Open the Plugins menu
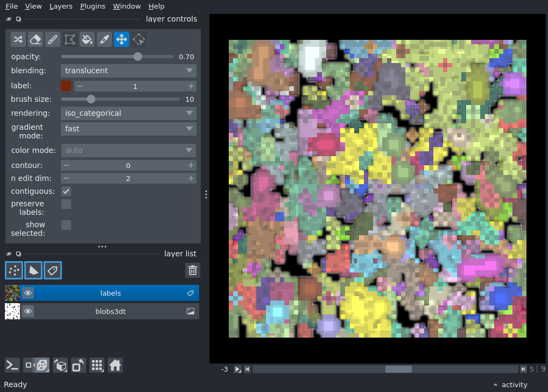548x392 pixels. point(93,6)
